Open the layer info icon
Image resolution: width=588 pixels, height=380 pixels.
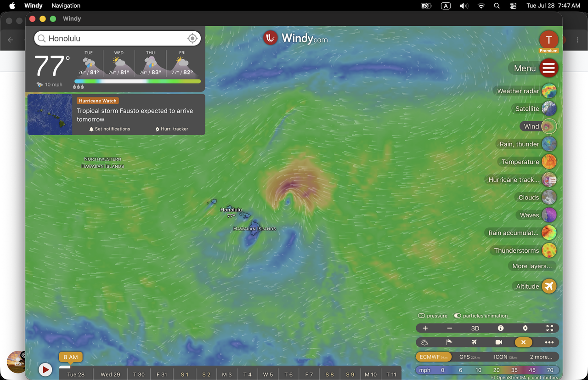(x=501, y=328)
